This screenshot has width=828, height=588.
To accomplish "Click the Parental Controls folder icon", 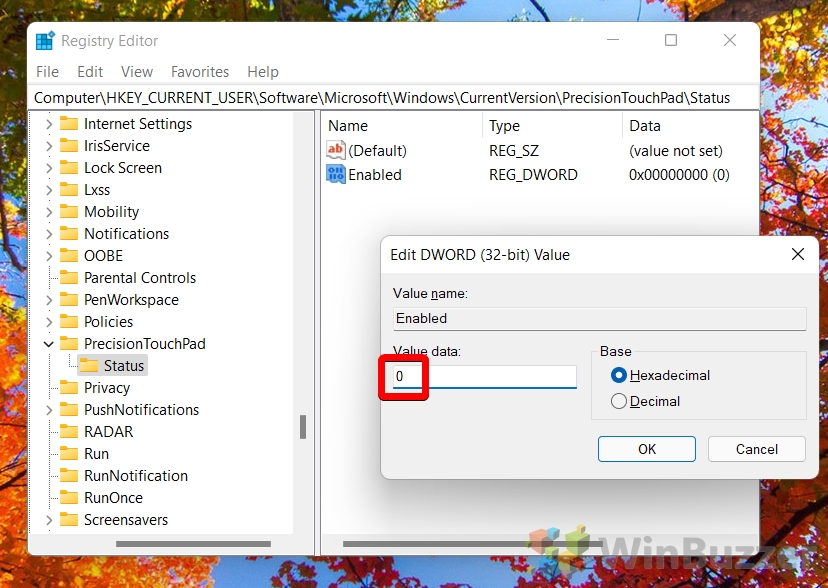I will 69,278.
